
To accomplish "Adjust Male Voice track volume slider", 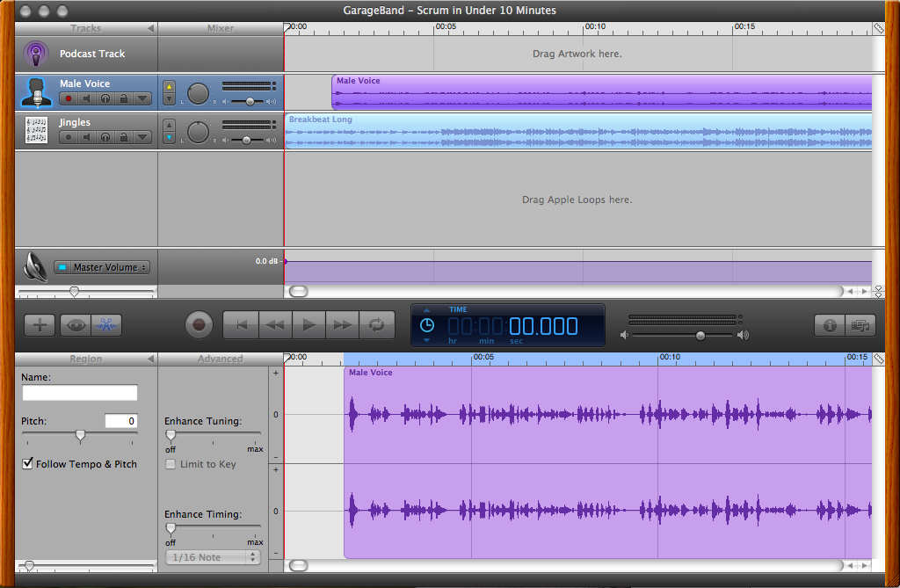I will [250, 102].
